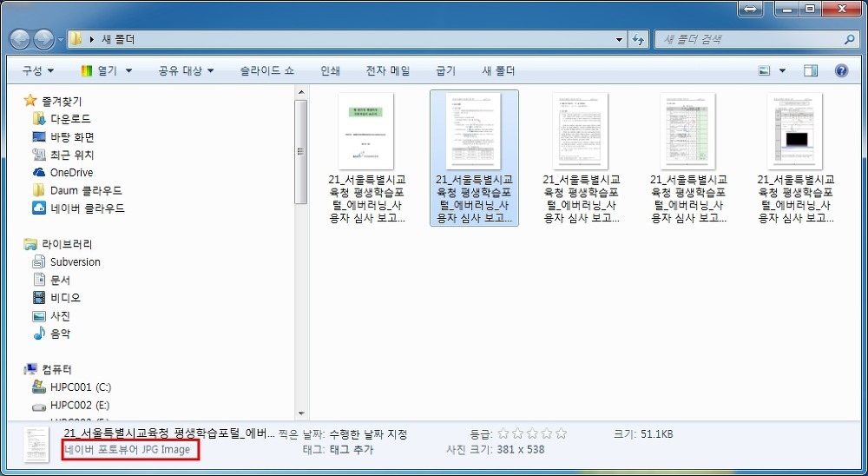Click the 음악 library note icon
This screenshot has width=868, height=476.
pyautogui.click(x=39, y=334)
